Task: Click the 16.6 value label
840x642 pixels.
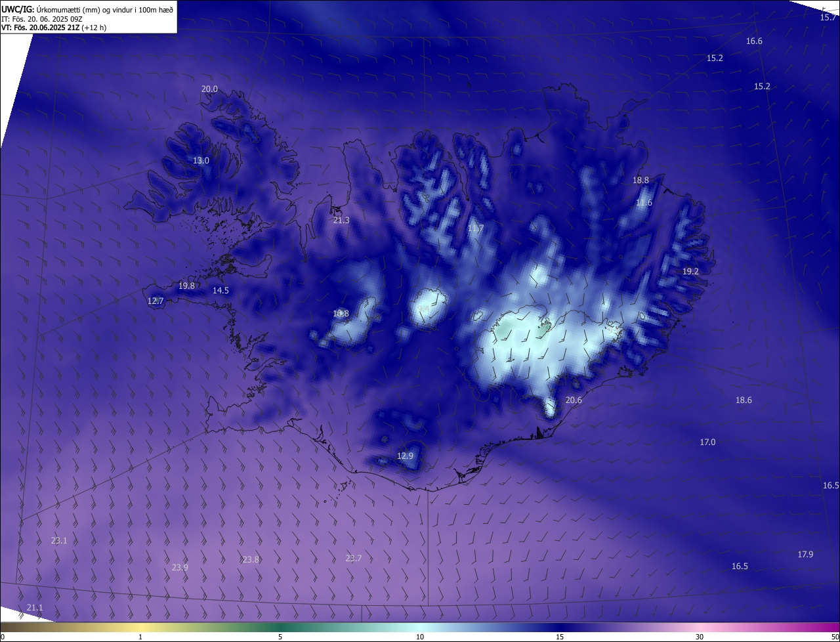Action: click(x=754, y=41)
